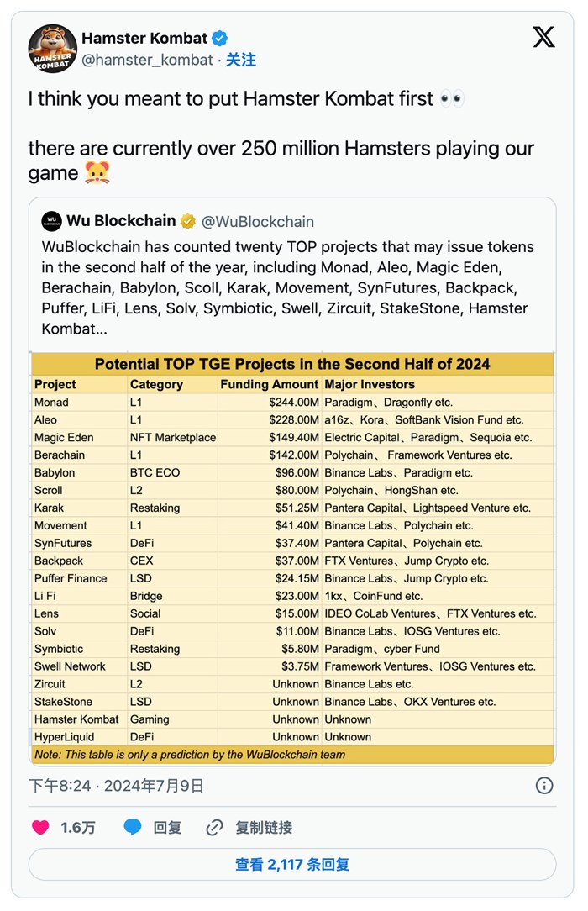
Task: Click 复制链接 copy link text
Action: pos(264,827)
